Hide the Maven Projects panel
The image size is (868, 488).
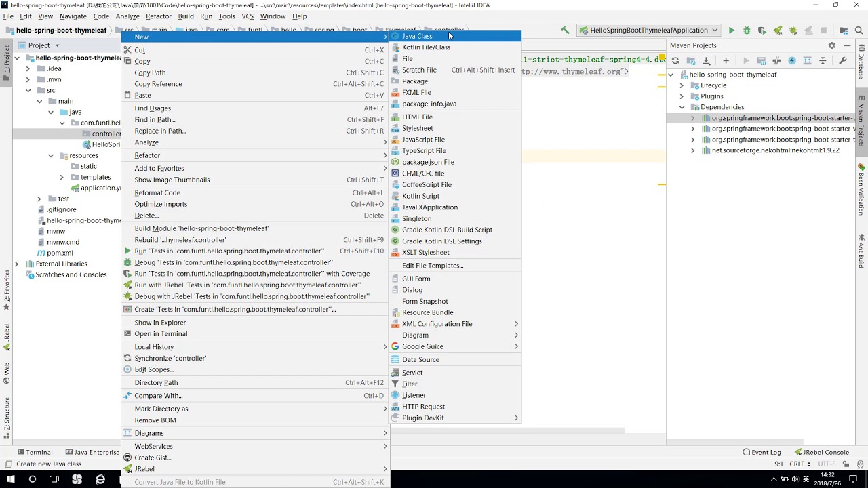(848, 45)
